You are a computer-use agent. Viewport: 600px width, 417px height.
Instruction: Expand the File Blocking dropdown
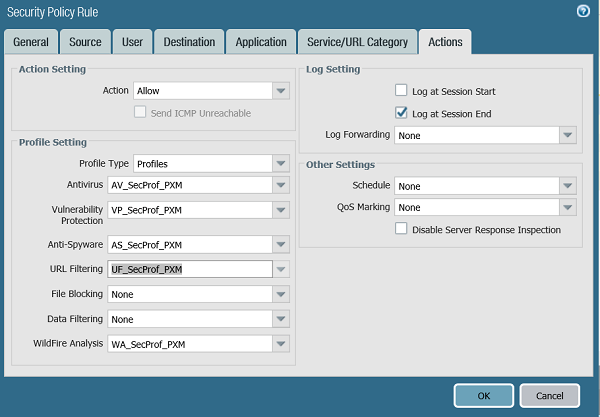click(x=281, y=294)
